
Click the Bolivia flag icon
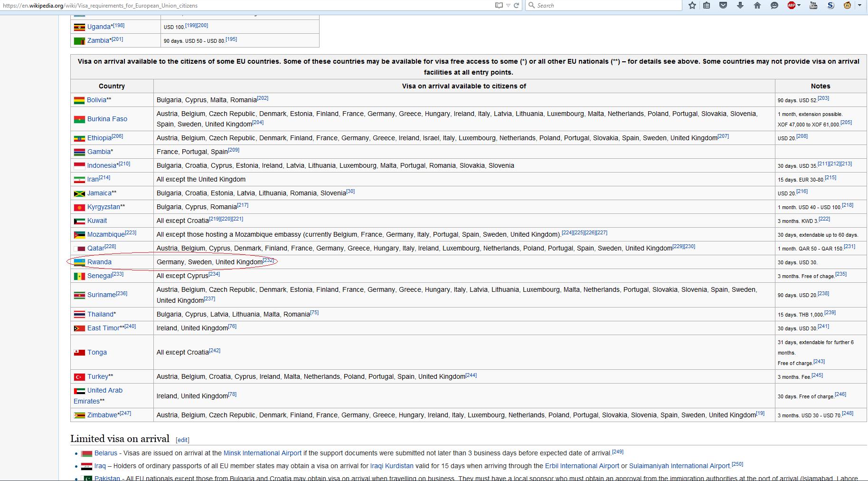[x=79, y=100]
